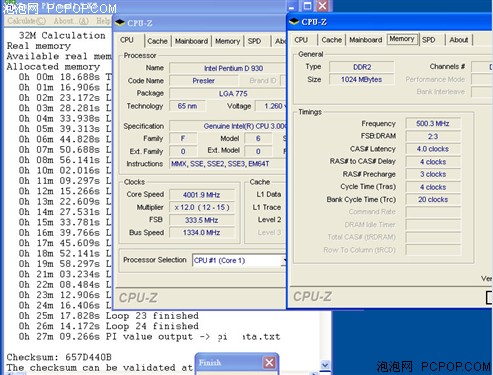
Task: Click the CPU-Z icon in right window title
Action: point(294,22)
